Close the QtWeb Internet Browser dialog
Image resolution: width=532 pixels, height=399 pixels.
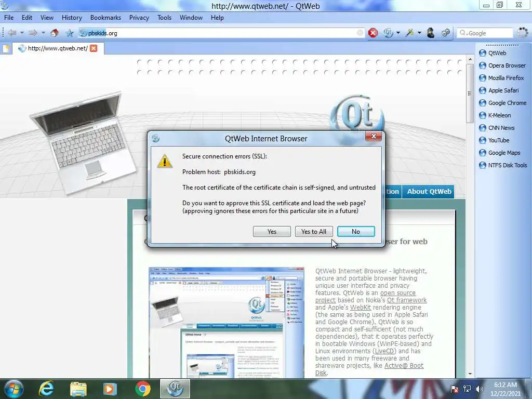click(374, 136)
